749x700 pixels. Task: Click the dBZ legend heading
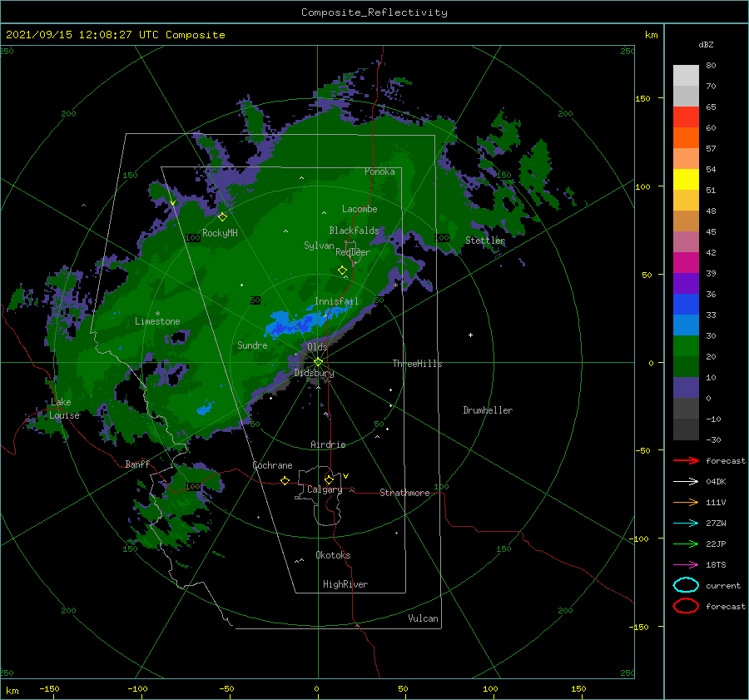(706, 44)
